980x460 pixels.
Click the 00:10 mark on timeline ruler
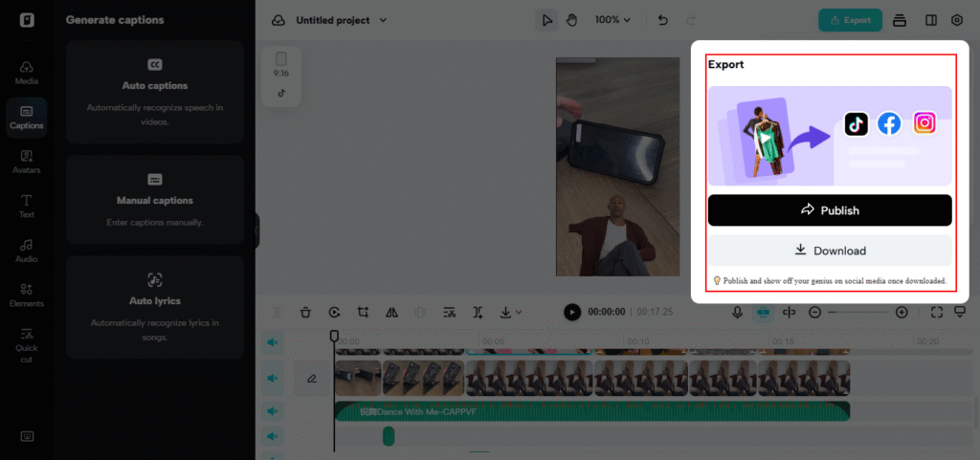click(x=636, y=341)
